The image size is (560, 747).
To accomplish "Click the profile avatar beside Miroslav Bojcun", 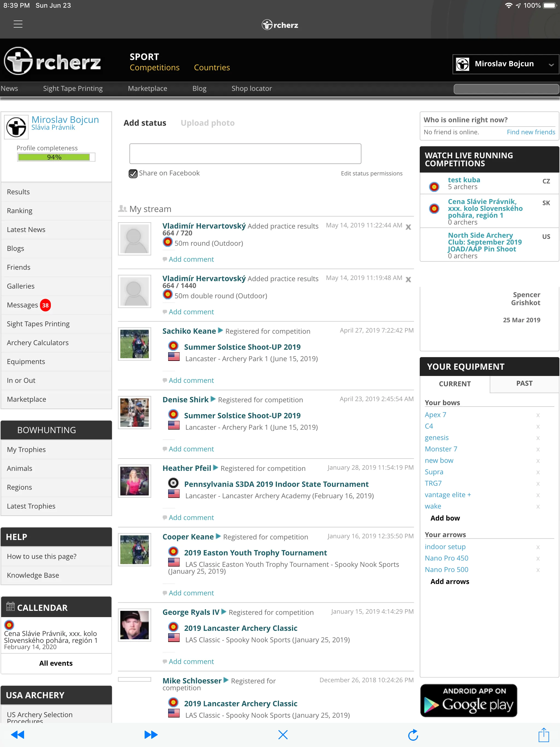I will 16,127.
